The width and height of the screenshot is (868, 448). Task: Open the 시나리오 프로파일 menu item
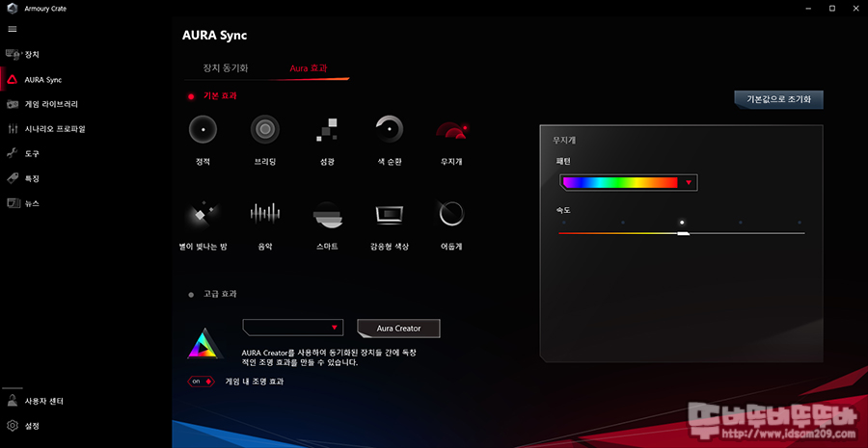(55, 129)
